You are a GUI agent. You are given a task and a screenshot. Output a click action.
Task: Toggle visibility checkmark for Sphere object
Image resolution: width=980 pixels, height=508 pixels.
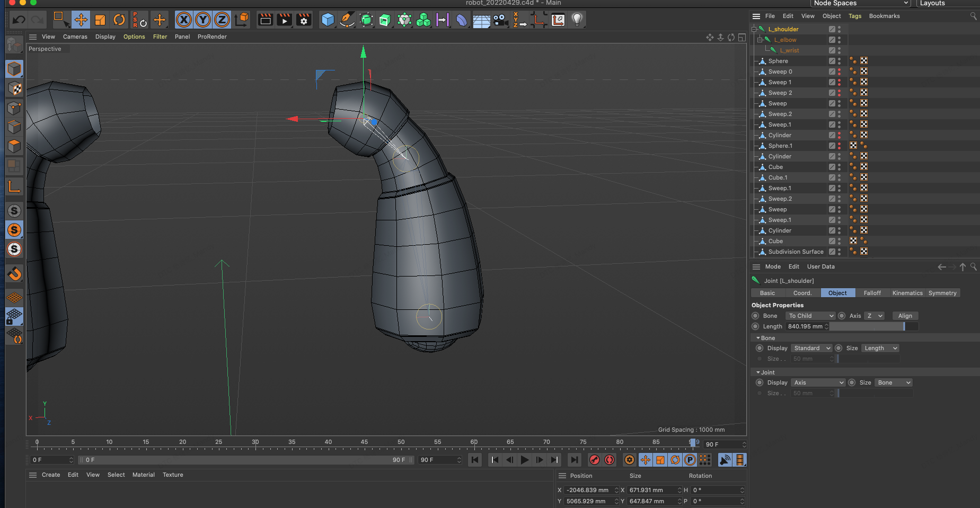coord(832,61)
